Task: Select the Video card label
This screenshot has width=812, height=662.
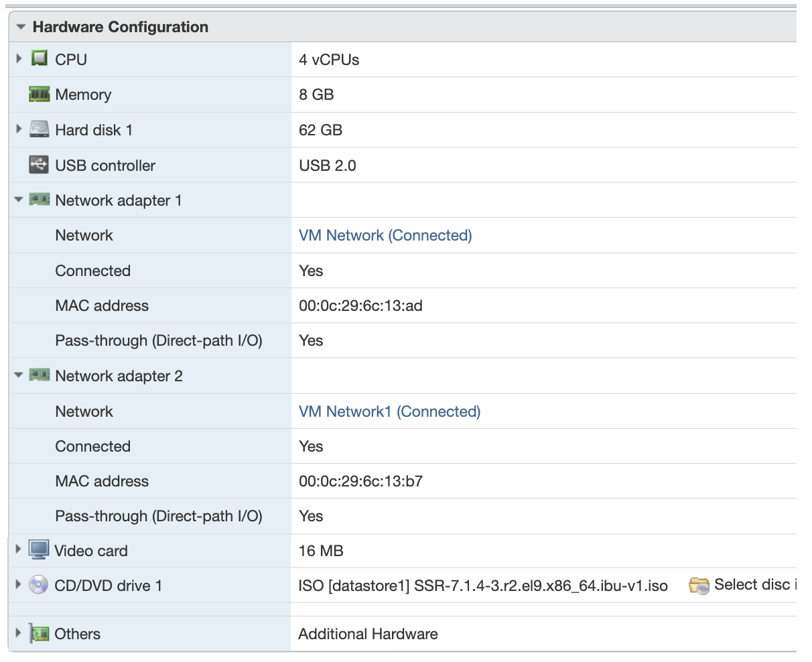Action: pos(90,551)
